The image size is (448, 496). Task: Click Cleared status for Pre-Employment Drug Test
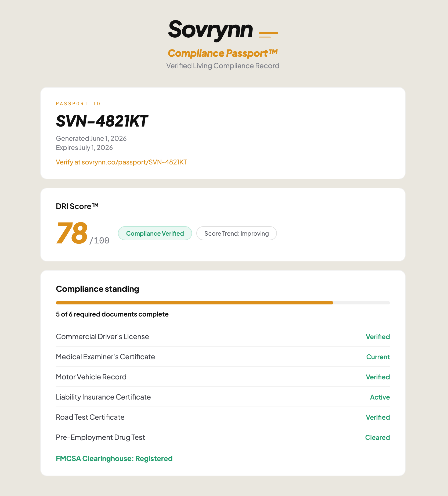coord(377,437)
